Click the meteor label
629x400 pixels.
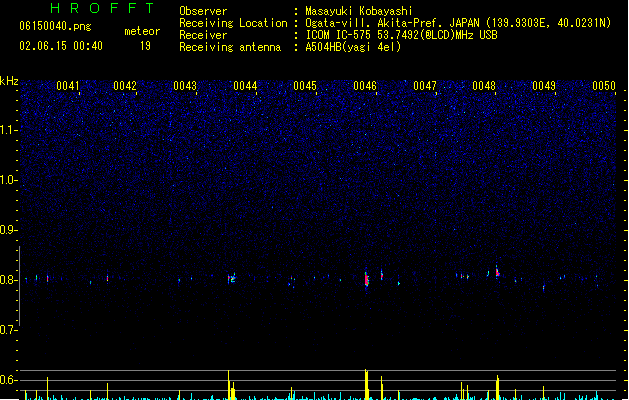(x=142, y=31)
